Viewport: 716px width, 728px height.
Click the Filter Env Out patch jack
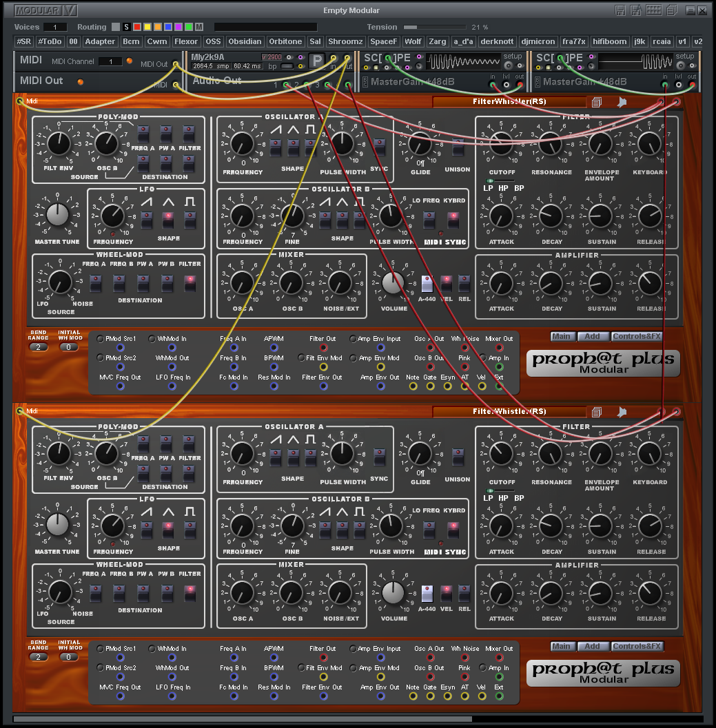(x=324, y=386)
